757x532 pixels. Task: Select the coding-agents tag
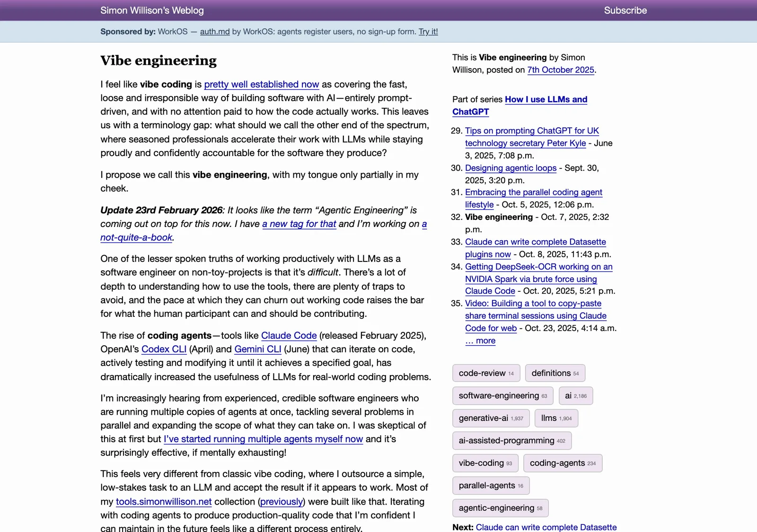click(563, 463)
